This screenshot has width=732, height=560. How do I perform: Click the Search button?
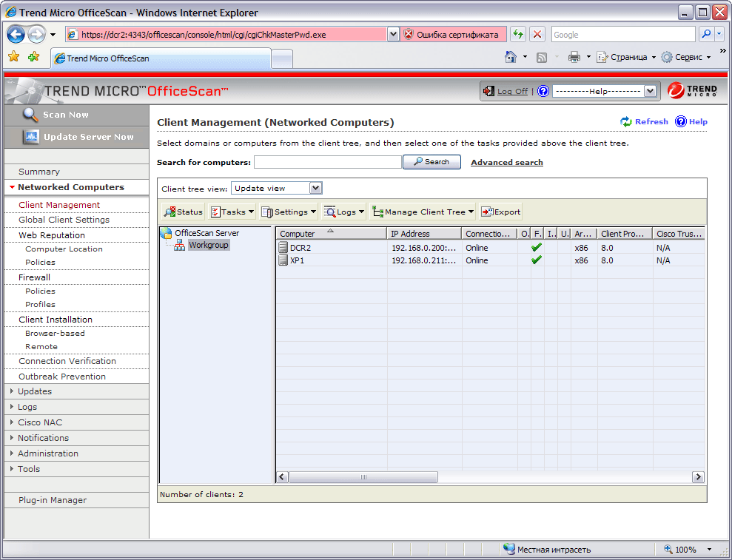(432, 162)
